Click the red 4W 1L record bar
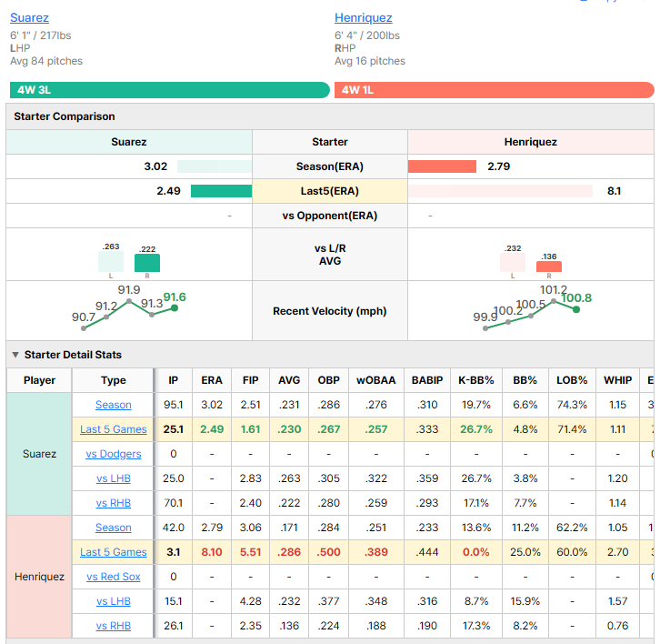This screenshot has height=644, width=660. tap(495, 90)
